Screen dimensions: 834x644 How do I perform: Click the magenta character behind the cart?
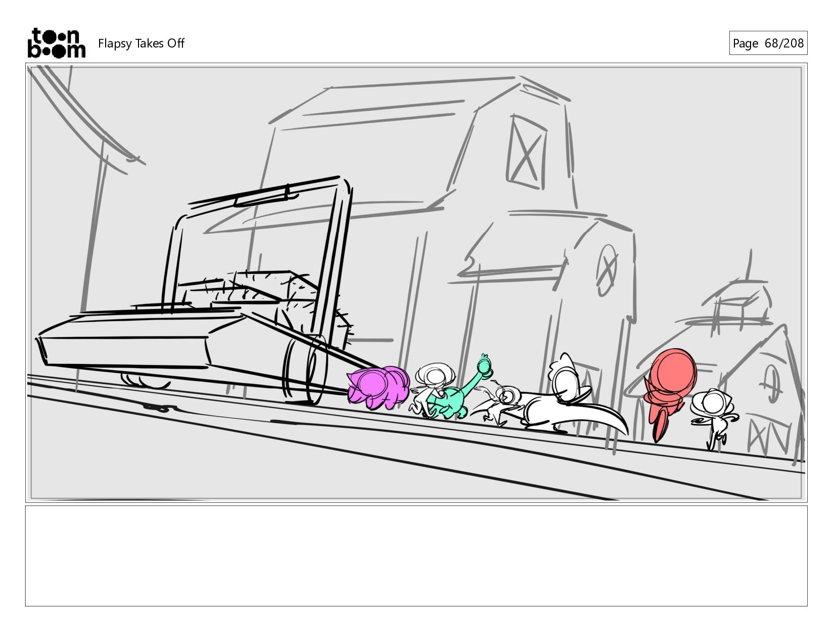(x=378, y=388)
